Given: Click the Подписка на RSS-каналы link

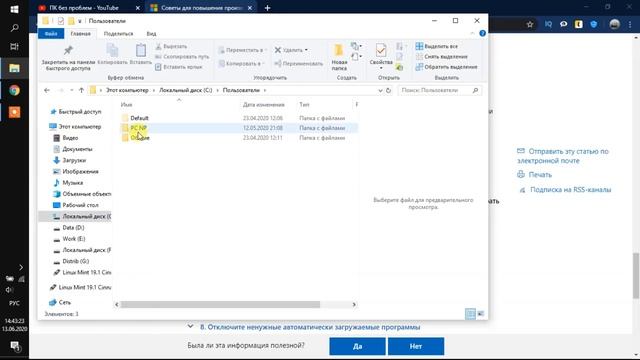Looking at the screenshot, I should tap(570, 190).
